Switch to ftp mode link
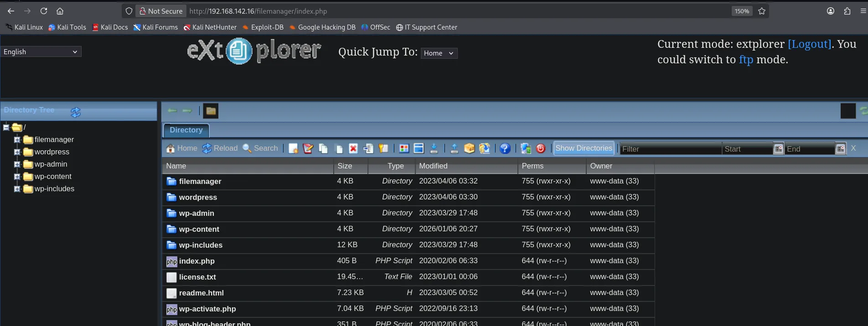Screen dimensions: 868x326 (746, 60)
